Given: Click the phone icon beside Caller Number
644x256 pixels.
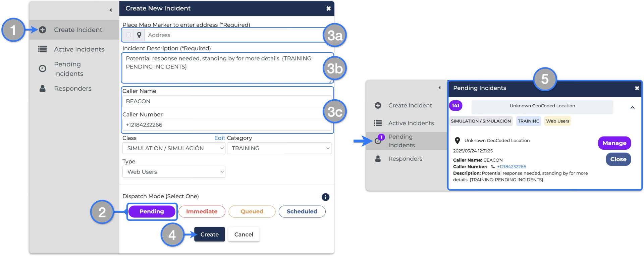Looking at the screenshot, I should pyautogui.click(x=493, y=166).
